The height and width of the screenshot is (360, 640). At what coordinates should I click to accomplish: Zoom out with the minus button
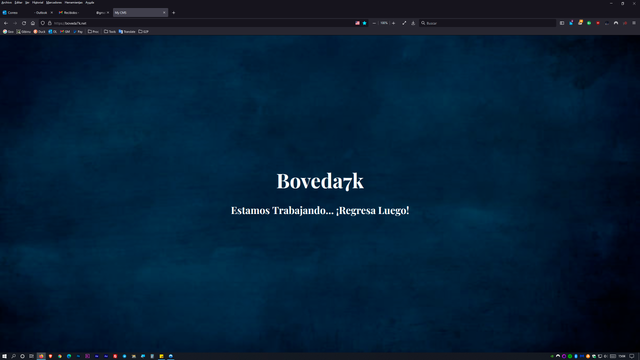(x=374, y=23)
